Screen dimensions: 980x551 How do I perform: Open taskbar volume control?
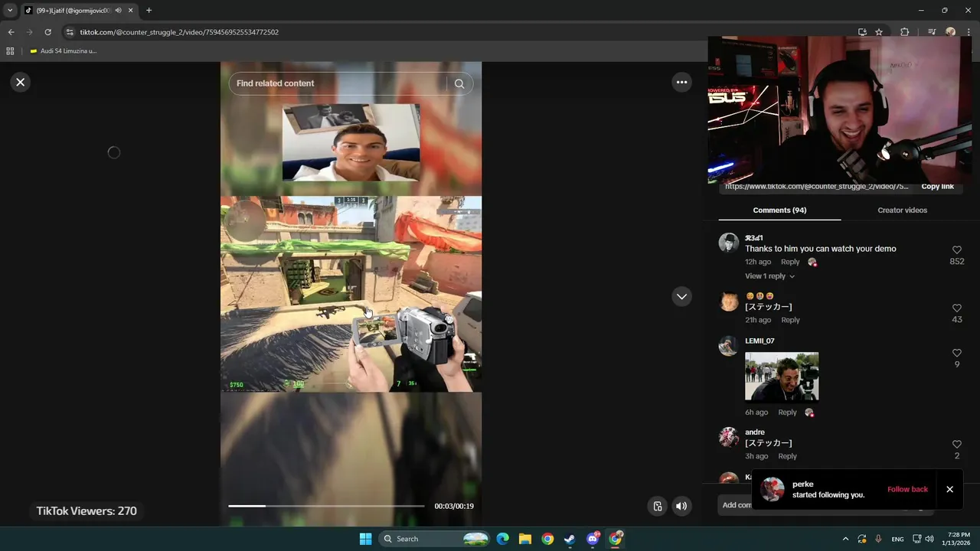929,539
